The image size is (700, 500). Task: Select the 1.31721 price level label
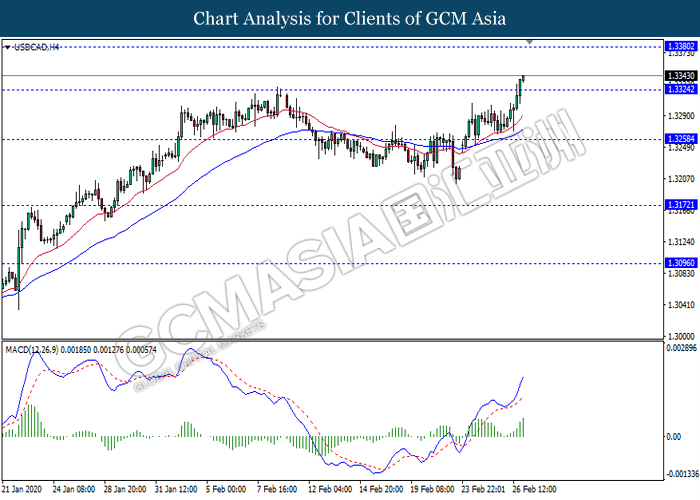tap(680, 205)
